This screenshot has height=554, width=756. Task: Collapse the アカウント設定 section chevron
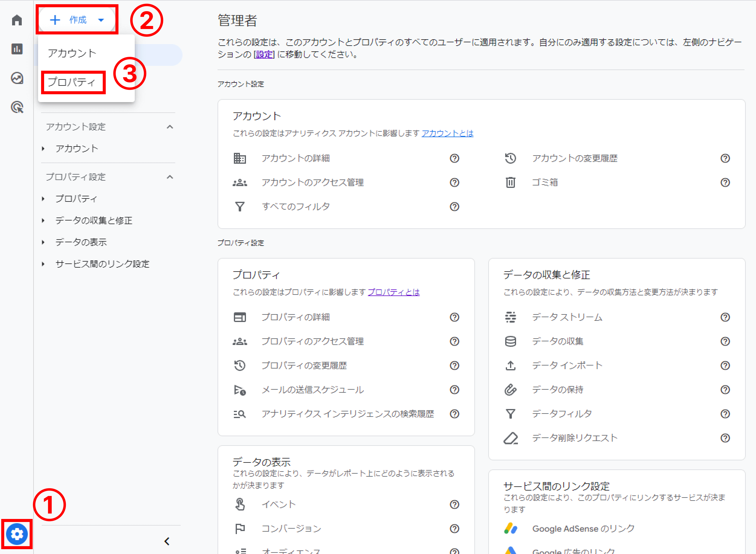pos(170,127)
